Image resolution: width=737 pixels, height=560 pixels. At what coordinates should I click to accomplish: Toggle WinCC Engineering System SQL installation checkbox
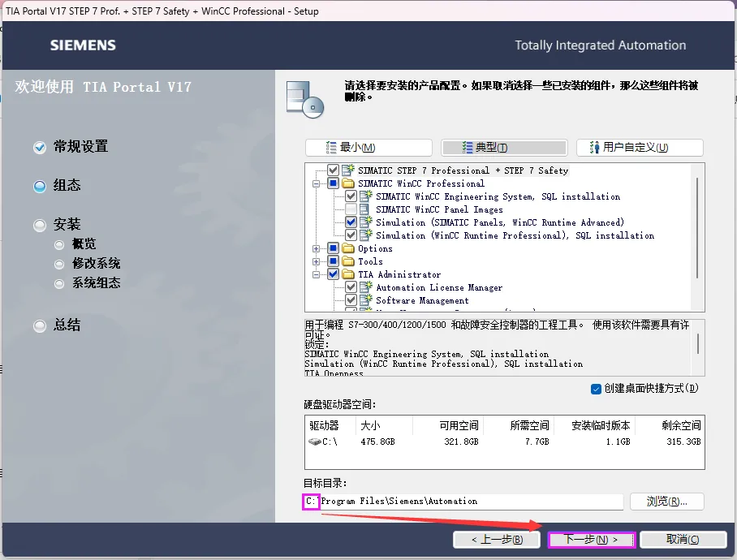351,196
